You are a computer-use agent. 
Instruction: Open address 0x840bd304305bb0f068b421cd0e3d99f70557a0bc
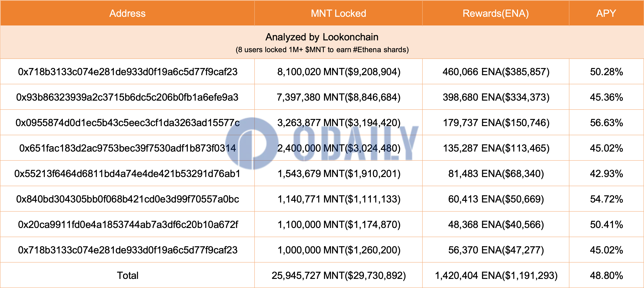[x=127, y=199]
